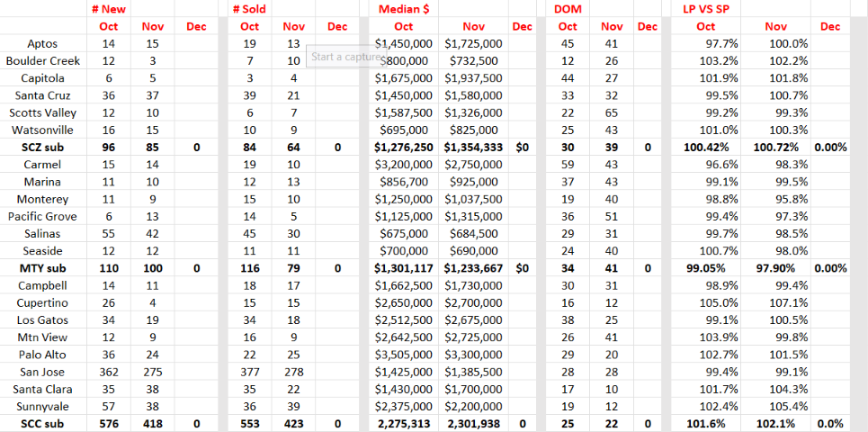Click the Dec header under # New
868x432 pixels.
[196, 26]
